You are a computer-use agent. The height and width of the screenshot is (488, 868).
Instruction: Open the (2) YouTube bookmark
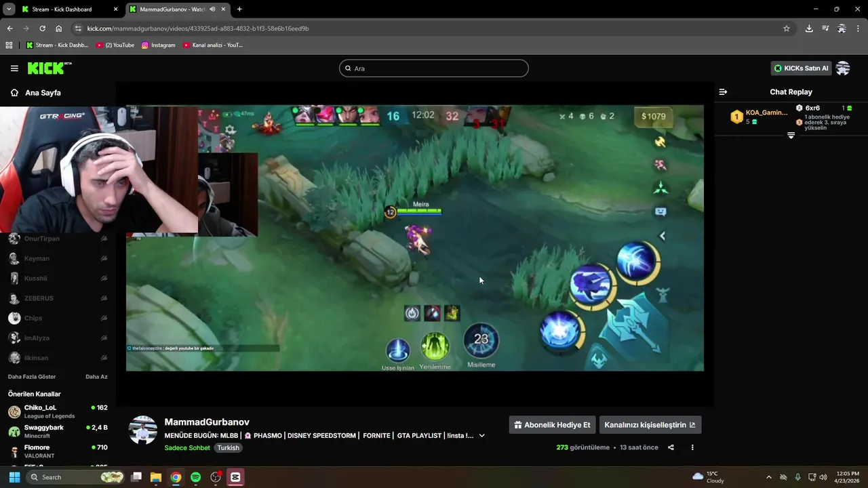pos(115,45)
